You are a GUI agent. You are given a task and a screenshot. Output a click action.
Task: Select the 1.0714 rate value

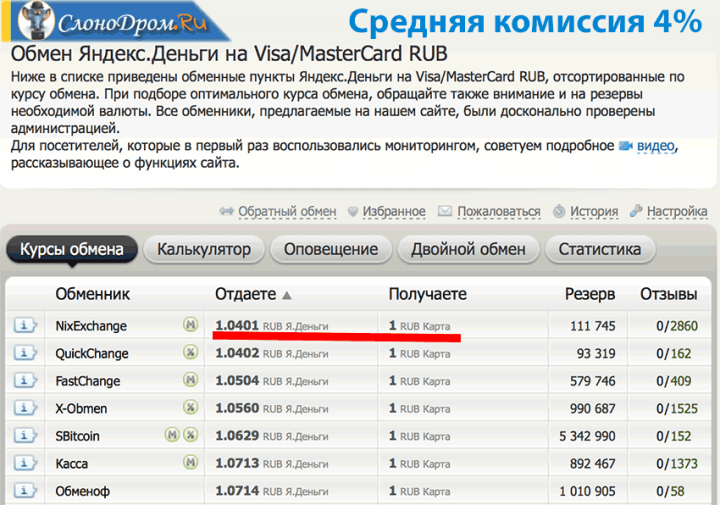point(237,490)
